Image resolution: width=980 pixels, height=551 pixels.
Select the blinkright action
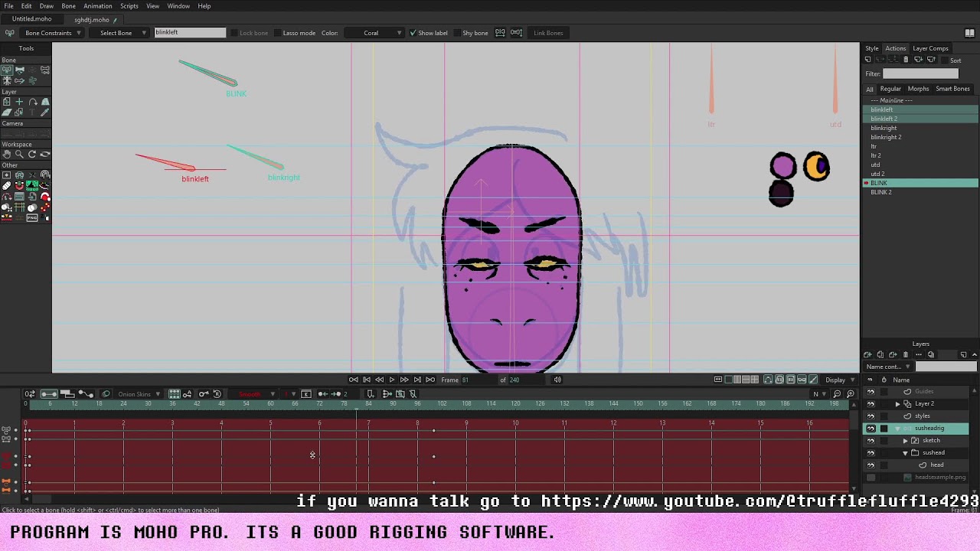920,128
